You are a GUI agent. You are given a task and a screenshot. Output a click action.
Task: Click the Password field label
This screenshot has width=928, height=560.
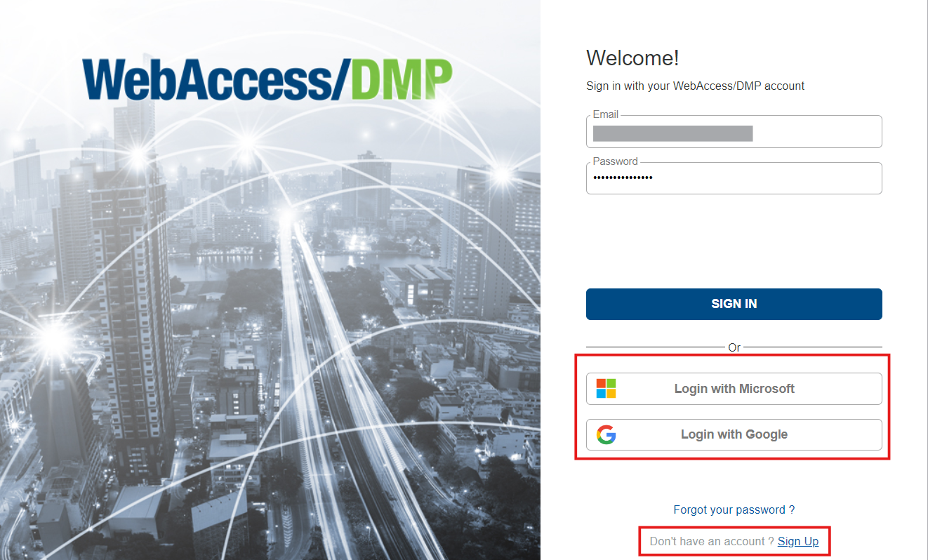615,161
